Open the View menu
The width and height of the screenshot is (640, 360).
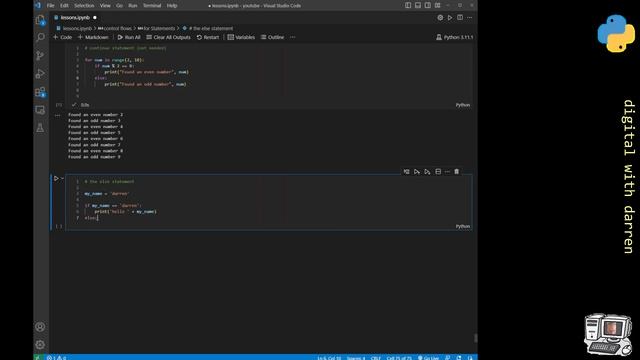[105, 6]
